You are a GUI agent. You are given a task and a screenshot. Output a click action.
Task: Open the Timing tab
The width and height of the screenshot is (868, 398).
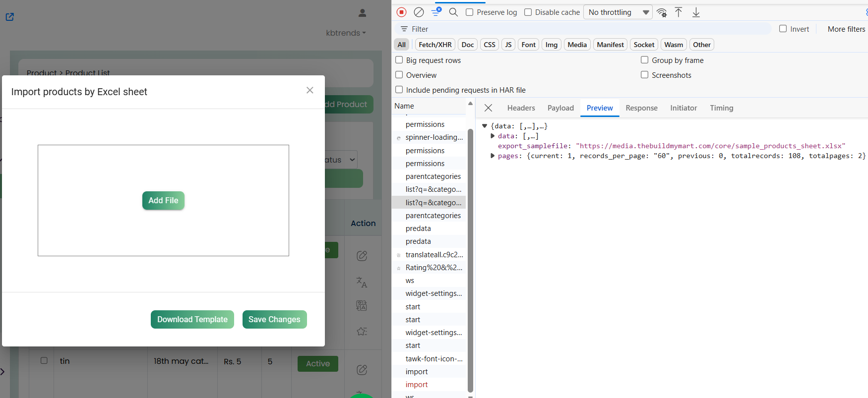721,108
